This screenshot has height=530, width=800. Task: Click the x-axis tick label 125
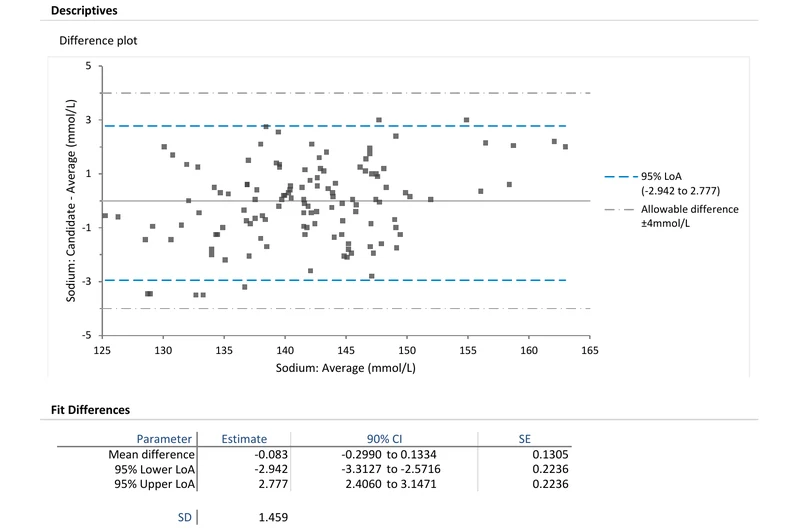(102, 350)
